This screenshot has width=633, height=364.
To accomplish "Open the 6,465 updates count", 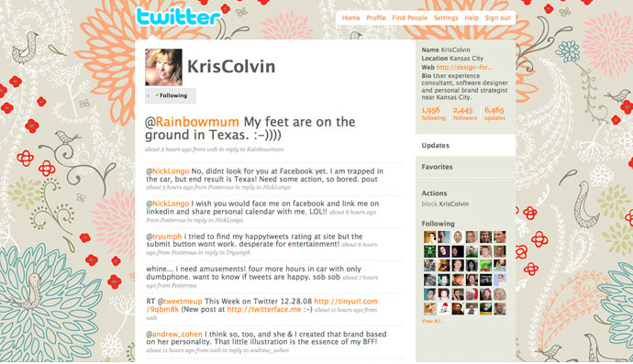I will [494, 114].
